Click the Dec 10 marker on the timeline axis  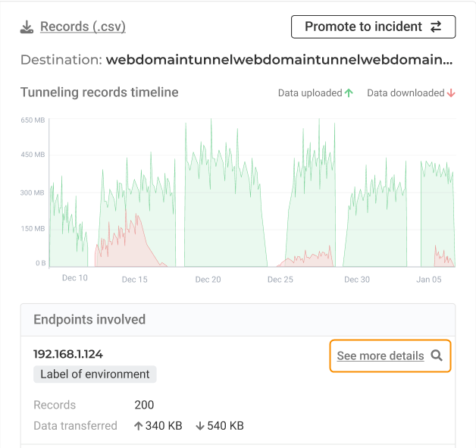tap(75, 278)
